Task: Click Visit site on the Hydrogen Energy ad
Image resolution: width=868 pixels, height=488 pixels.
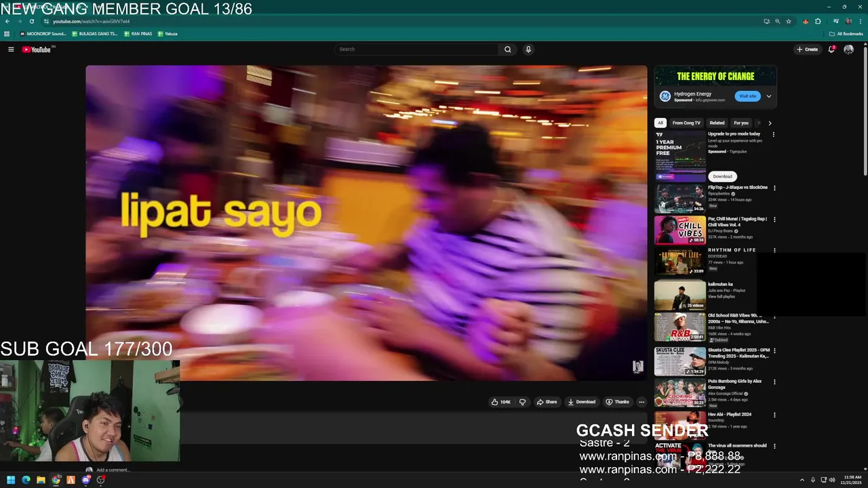Action: (x=747, y=96)
